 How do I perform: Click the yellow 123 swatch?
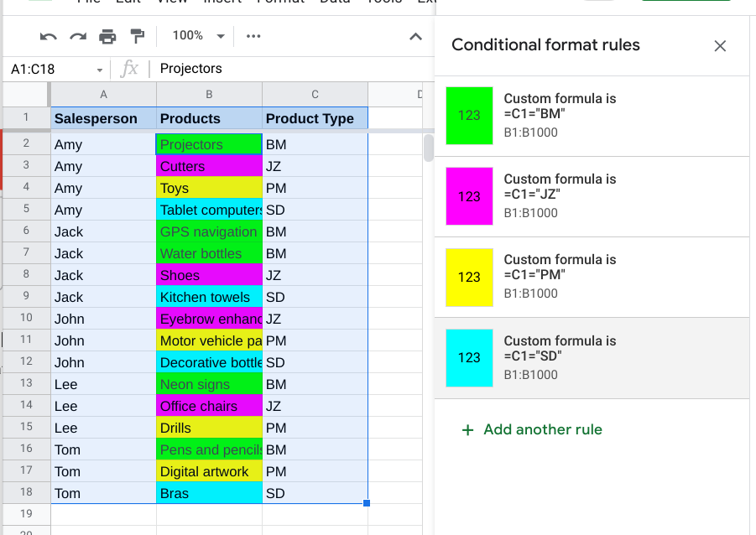pyautogui.click(x=469, y=277)
